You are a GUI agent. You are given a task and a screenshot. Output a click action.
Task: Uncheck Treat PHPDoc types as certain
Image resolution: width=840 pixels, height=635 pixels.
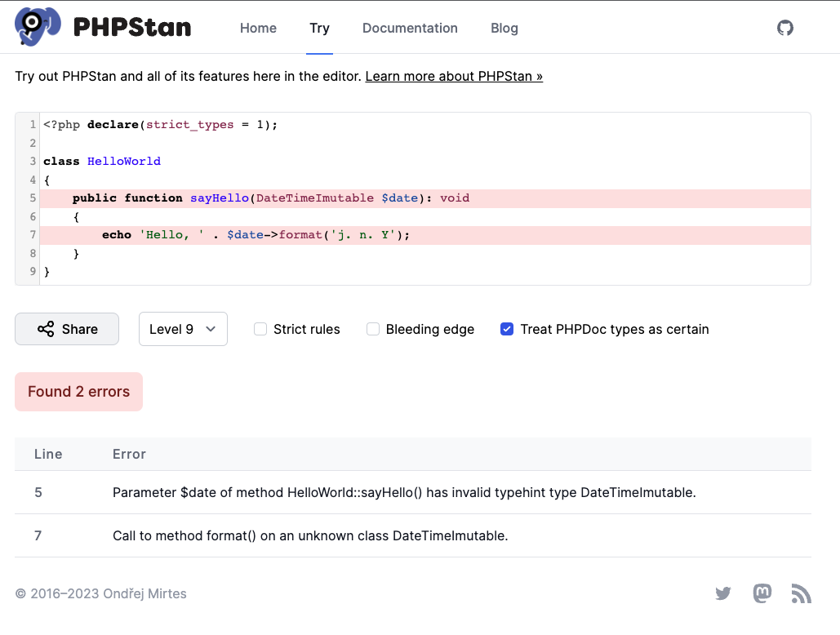point(507,329)
